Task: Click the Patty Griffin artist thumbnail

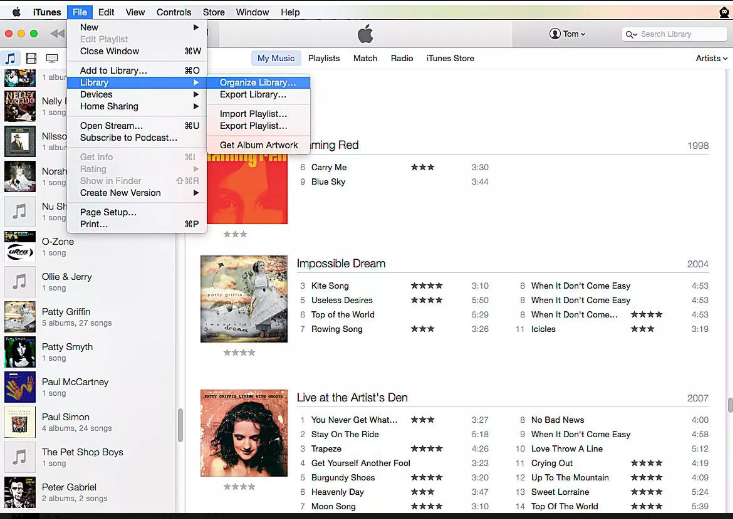Action: pos(20,317)
